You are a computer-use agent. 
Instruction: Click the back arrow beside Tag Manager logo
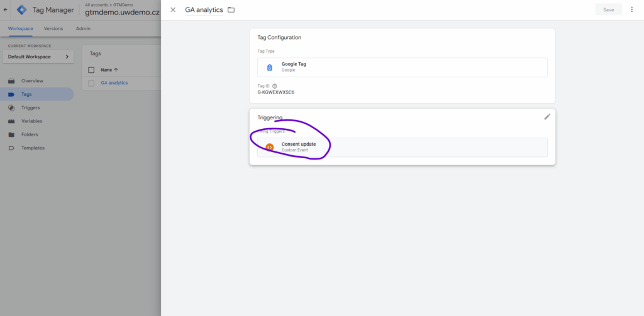[x=6, y=10]
